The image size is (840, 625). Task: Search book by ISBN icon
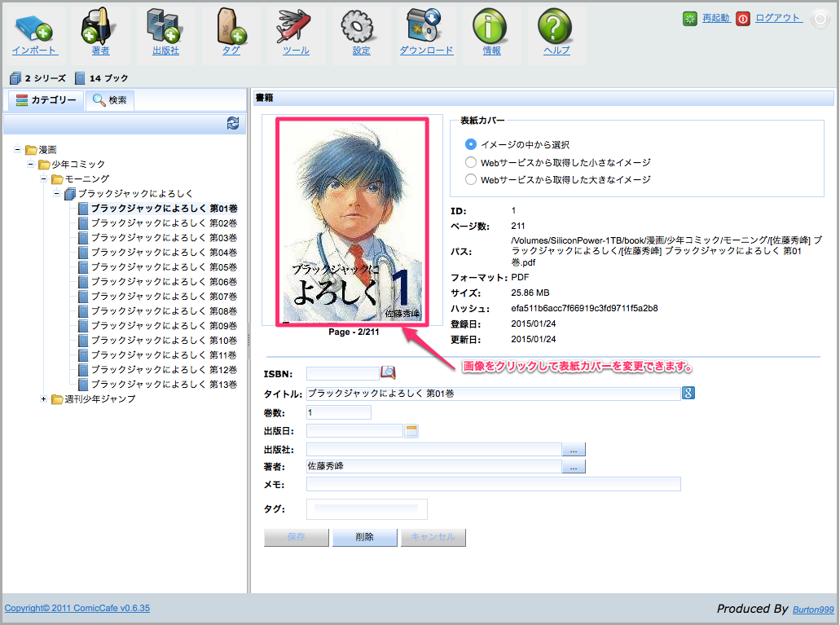pyautogui.click(x=388, y=372)
